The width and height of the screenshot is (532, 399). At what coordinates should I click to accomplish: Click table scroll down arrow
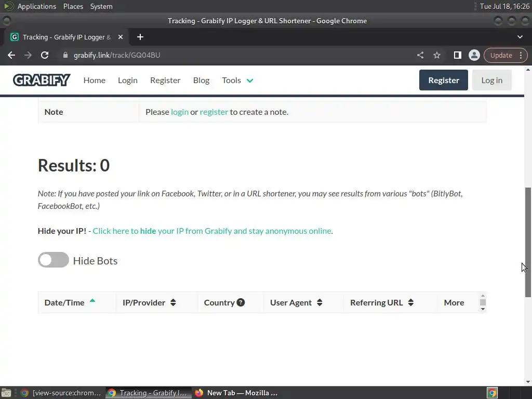point(483,309)
